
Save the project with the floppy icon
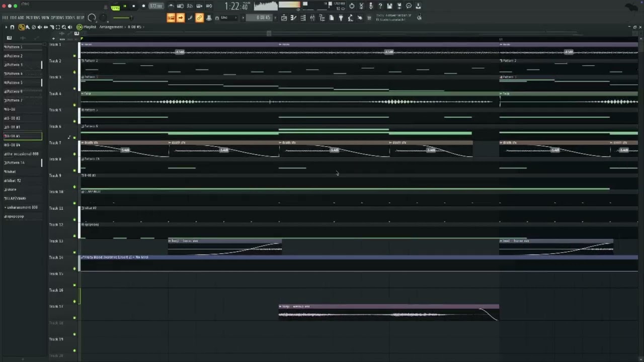(389, 6)
